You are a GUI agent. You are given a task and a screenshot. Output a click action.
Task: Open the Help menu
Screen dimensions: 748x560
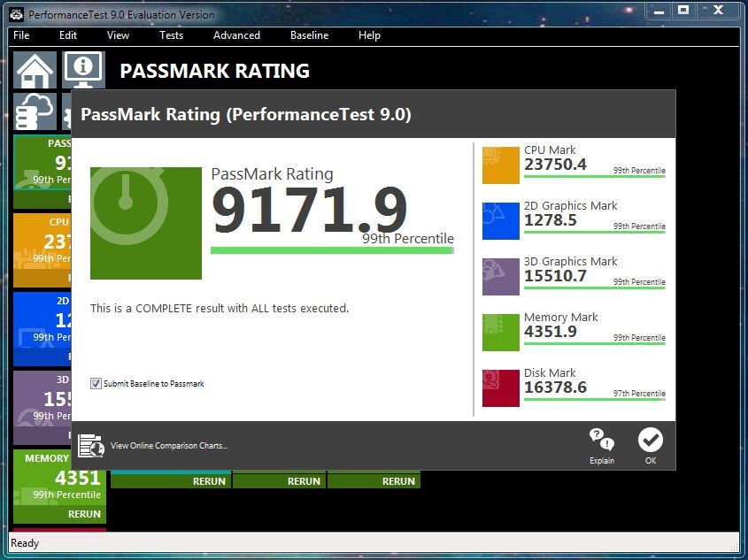(369, 35)
